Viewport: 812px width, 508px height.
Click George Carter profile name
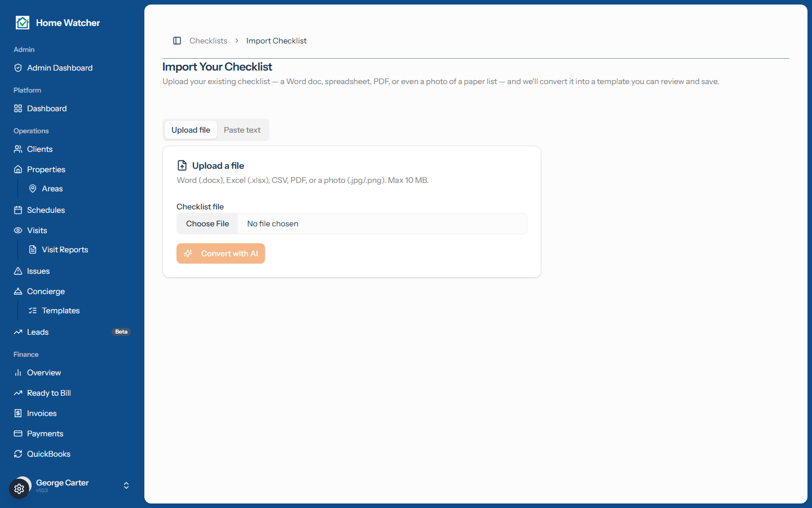point(62,483)
